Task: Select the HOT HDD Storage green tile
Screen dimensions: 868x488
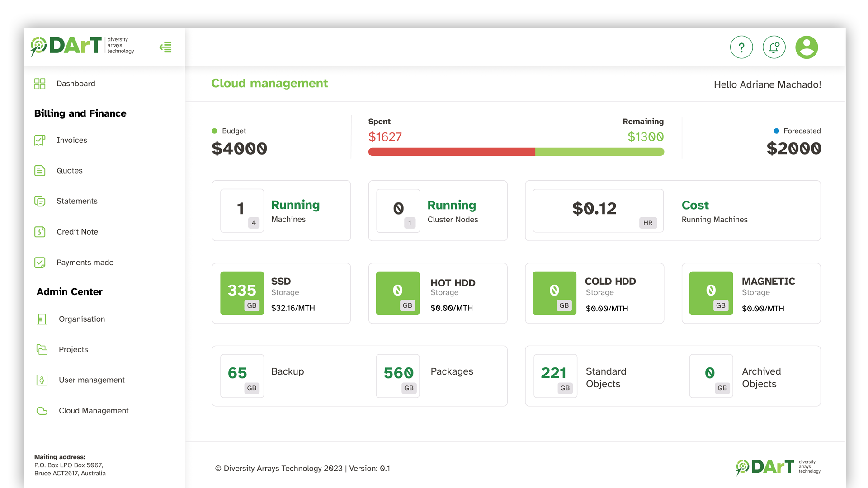Action: click(x=398, y=293)
